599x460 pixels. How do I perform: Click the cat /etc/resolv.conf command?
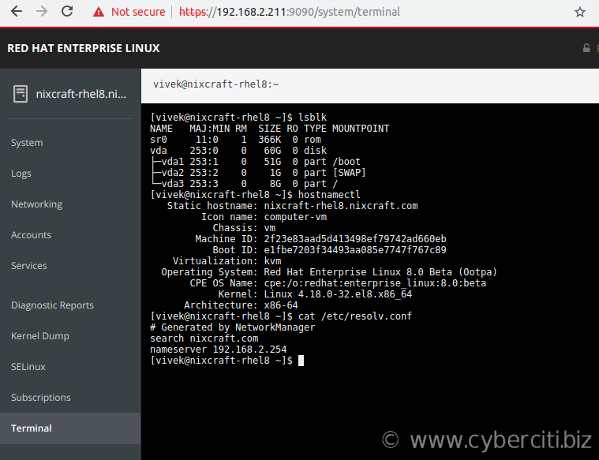[355, 316]
